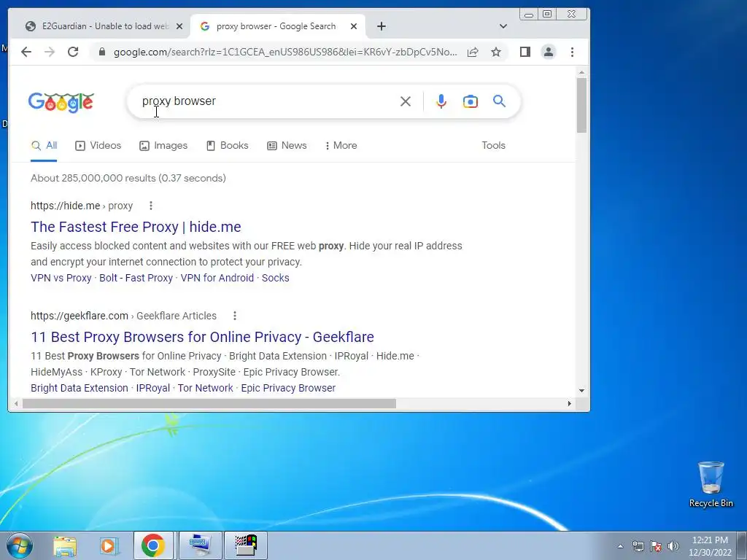Click the horizontal scrollbar right arrow
Image resolution: width=747 pixels, height=560 pixels.
(569, 404)
